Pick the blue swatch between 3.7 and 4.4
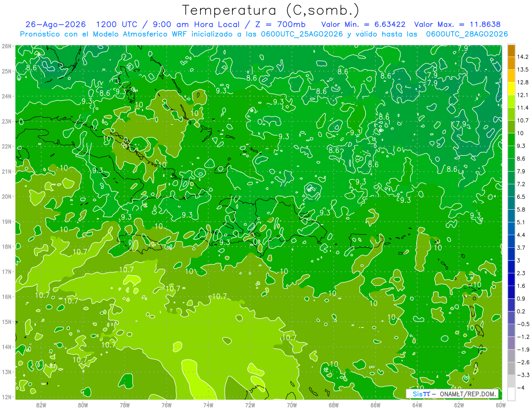Image resolution: width=532 pixels, height=411 pixels. 511,241
